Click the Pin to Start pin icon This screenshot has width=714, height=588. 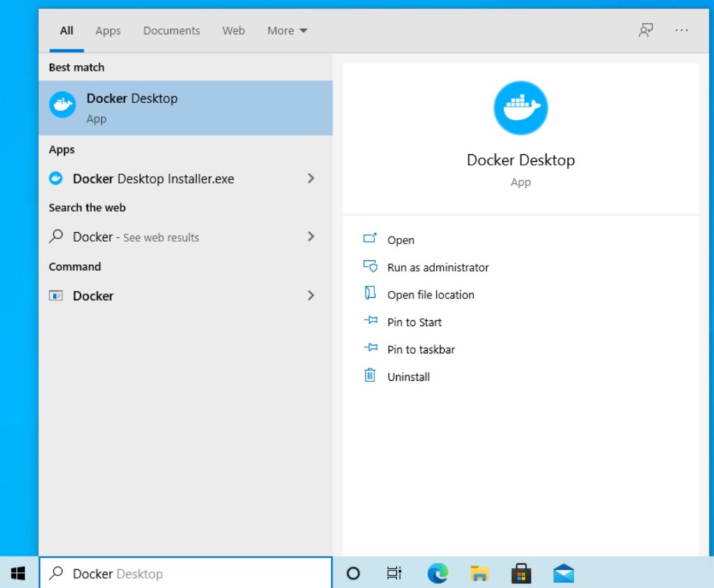click(371, 320)
